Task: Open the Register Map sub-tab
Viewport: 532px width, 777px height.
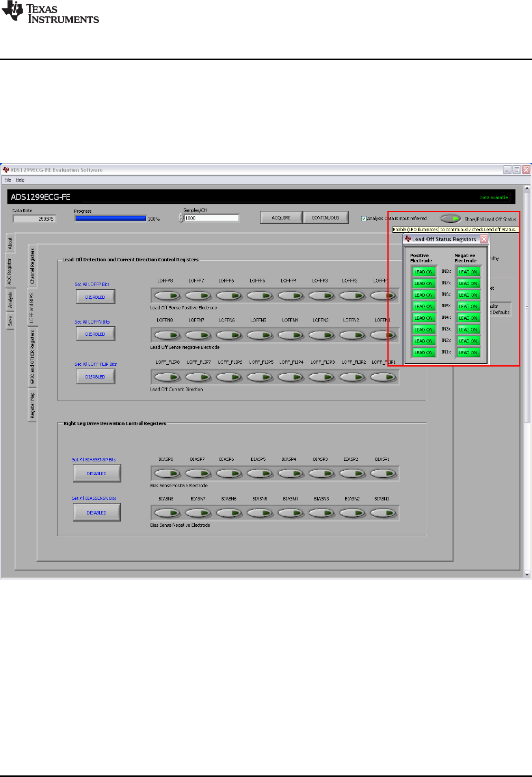Action: point(32,405)
